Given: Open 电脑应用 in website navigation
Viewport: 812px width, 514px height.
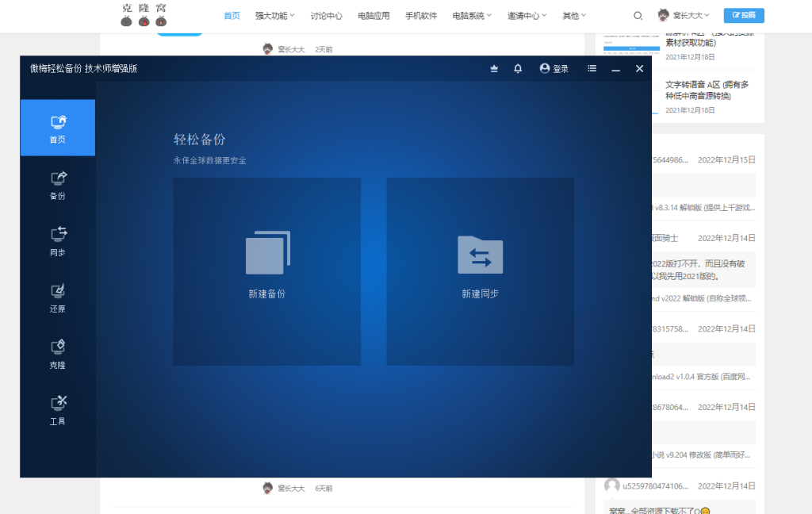Looking at the screenshot, I should click(x=373, y=16).
